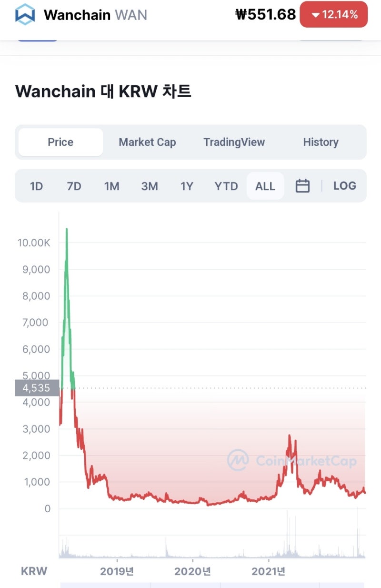
Task: Toggle the LOG scale option
Action: pos(344,186)
